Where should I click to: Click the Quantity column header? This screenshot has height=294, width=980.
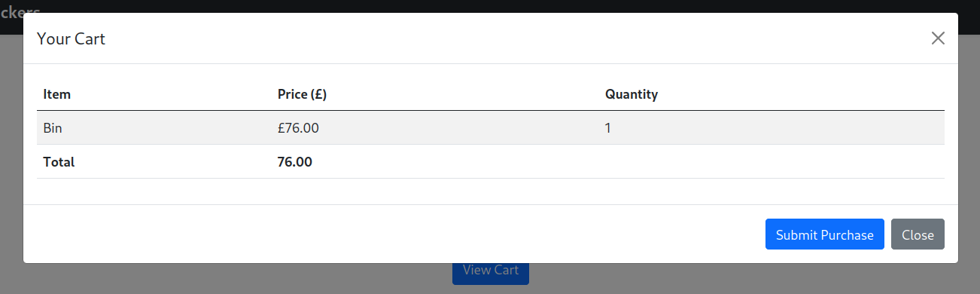click(632, 94)
